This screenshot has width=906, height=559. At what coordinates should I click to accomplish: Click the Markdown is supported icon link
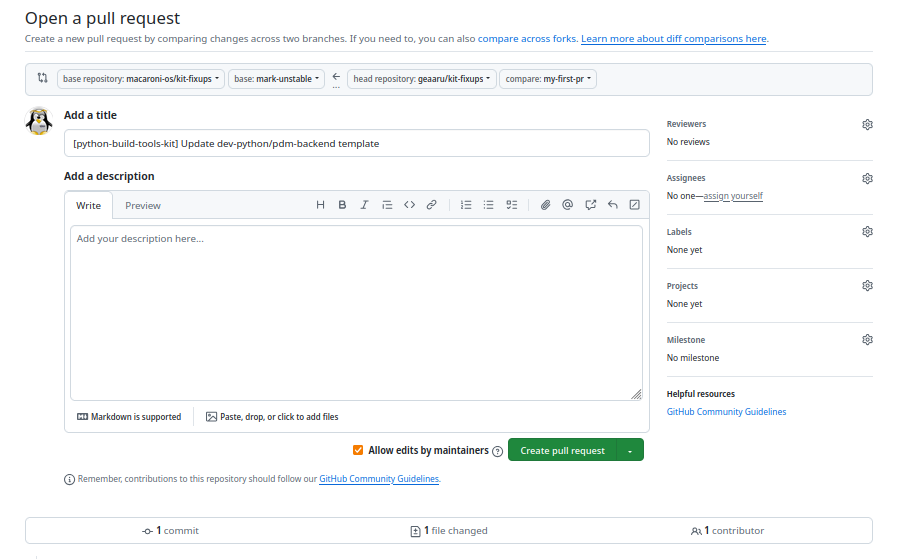tap(129, 417)
